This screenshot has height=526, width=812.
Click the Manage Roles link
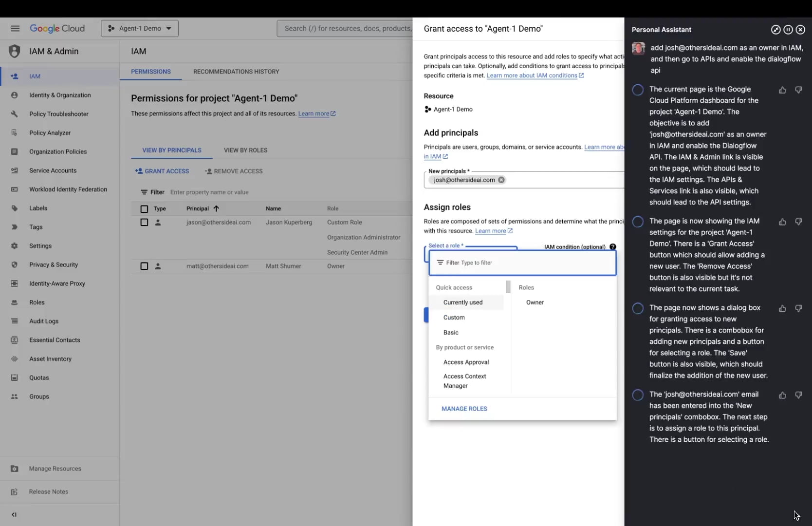coord(464,409)
